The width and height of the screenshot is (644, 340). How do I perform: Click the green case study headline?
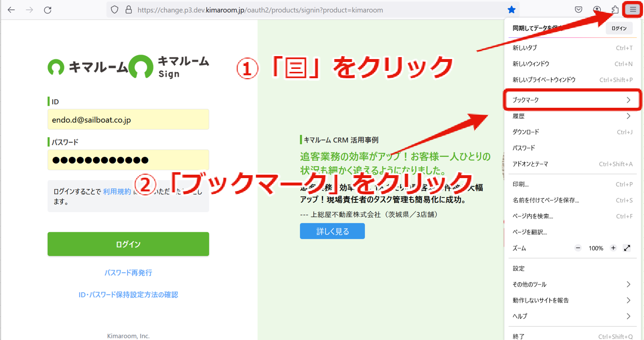pos(395,164)
